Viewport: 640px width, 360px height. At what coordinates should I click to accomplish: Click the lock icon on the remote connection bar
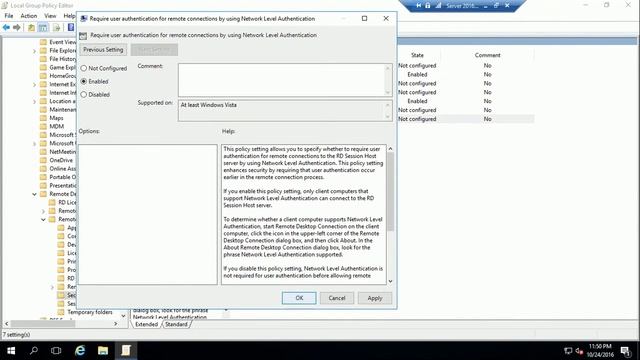(x=428, y=6)
